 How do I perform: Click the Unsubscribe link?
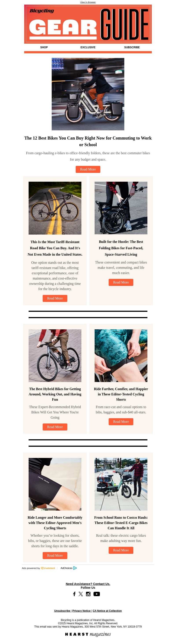[x=62, y=611]
